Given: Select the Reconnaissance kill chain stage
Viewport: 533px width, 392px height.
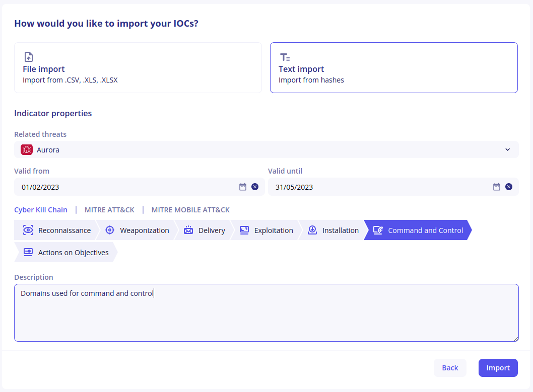Looking at the screenshot, I should [x=56, y=230].
